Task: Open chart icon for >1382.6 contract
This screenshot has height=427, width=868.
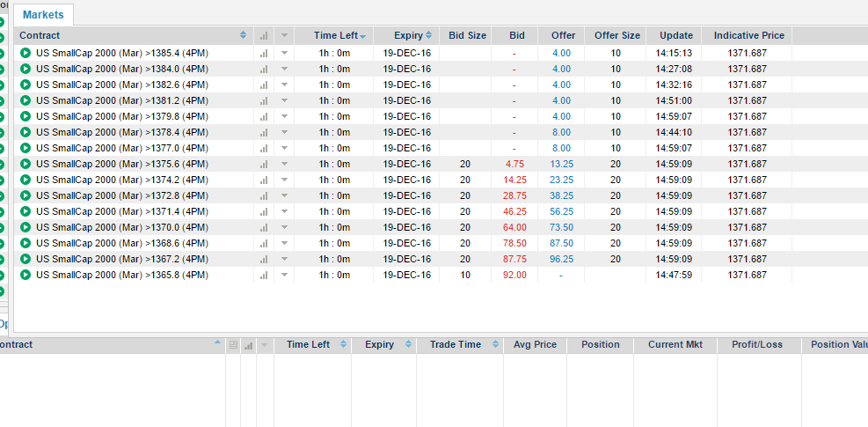Action: tap(264, 85)
